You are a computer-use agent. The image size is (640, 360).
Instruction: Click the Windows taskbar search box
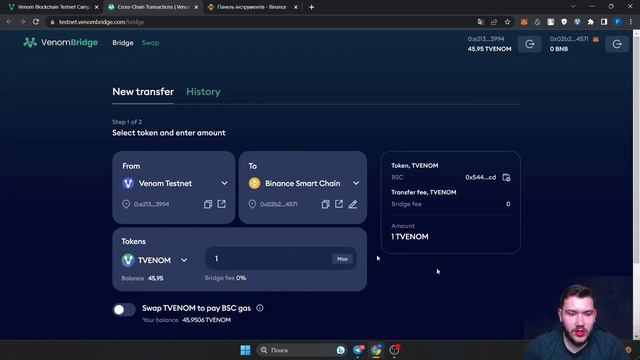point(301,350)
